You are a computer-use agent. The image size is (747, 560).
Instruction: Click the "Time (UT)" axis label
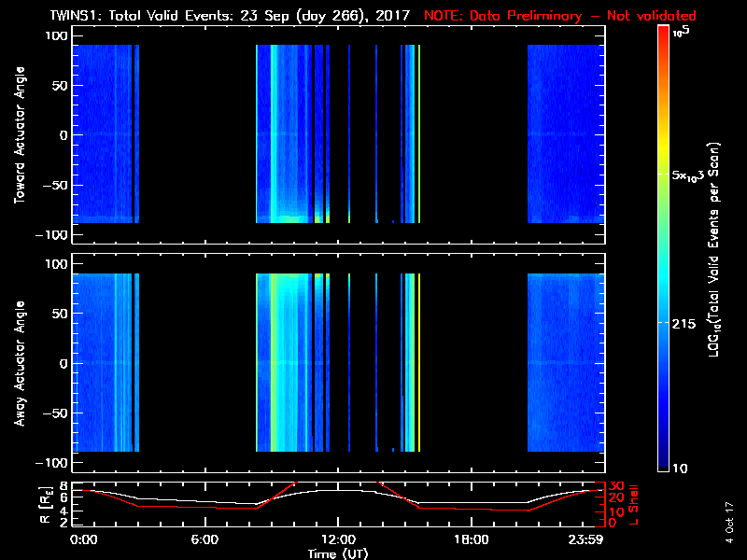[x=338, y=553]
